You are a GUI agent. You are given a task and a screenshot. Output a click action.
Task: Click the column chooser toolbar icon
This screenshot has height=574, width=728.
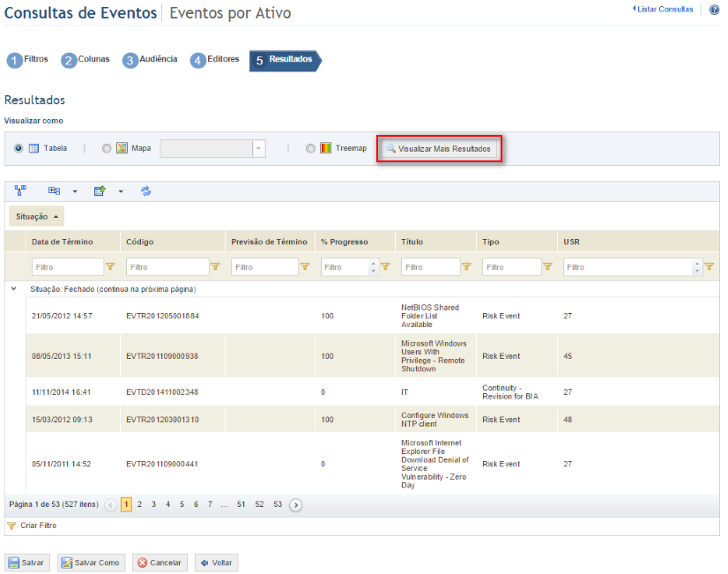pos(55,190)
